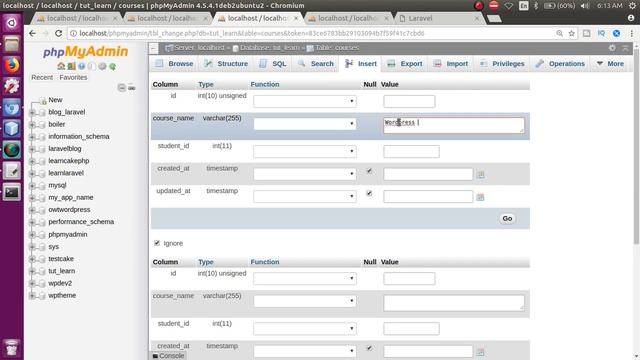Open the SQL tab
The image size is (640, 360).
pyautogui.click(x=273, y=64)
